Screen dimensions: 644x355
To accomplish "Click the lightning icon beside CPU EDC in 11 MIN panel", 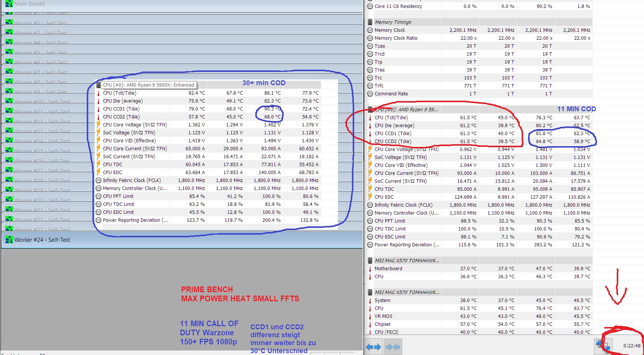I will click(x=370, y=197).
